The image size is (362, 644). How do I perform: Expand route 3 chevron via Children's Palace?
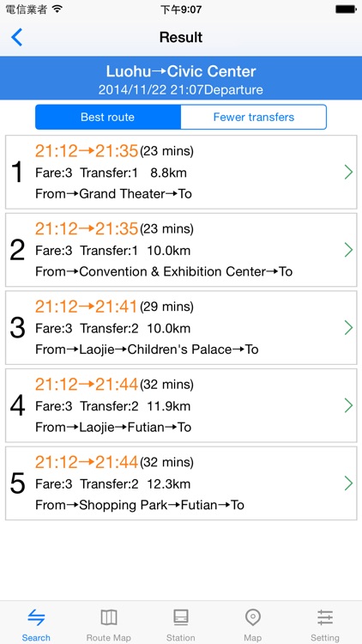click(x=348, y=328)
